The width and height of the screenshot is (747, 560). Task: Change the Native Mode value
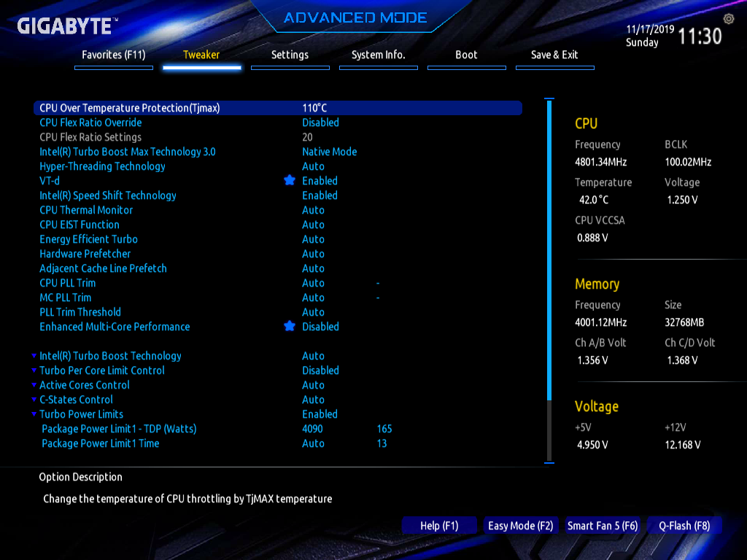point(329,152)
